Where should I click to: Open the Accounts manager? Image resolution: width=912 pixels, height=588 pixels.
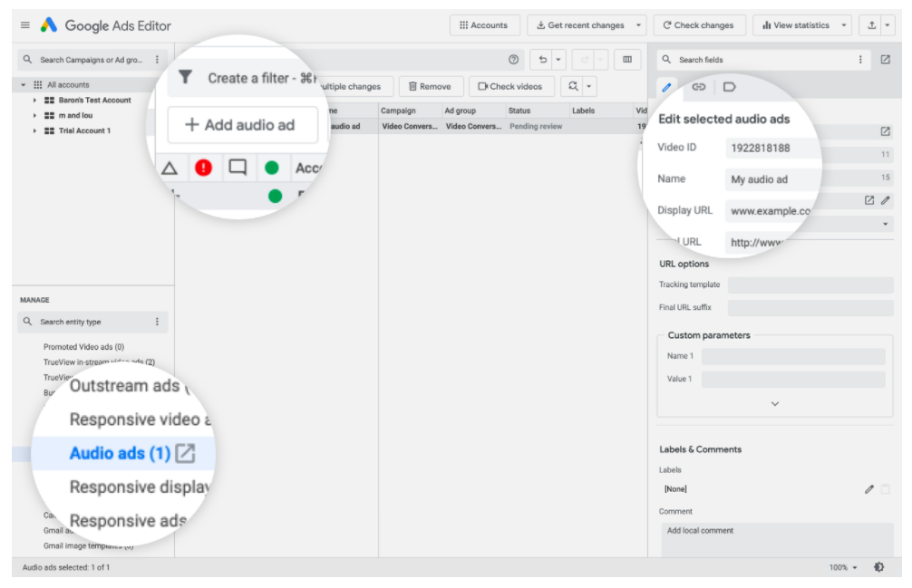pos(484,25)
